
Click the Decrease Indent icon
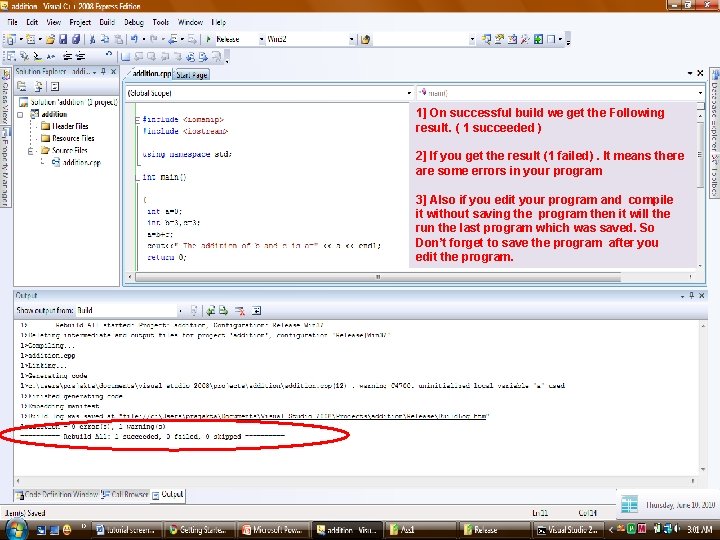[68, 56]
